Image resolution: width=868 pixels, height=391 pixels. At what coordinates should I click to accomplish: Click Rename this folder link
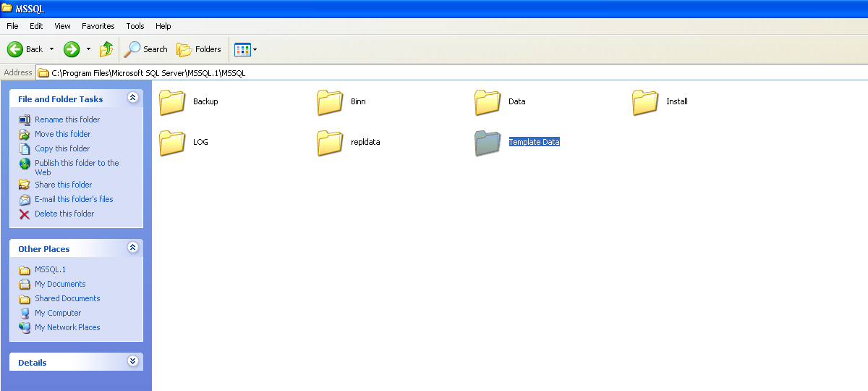coord(67,119)
